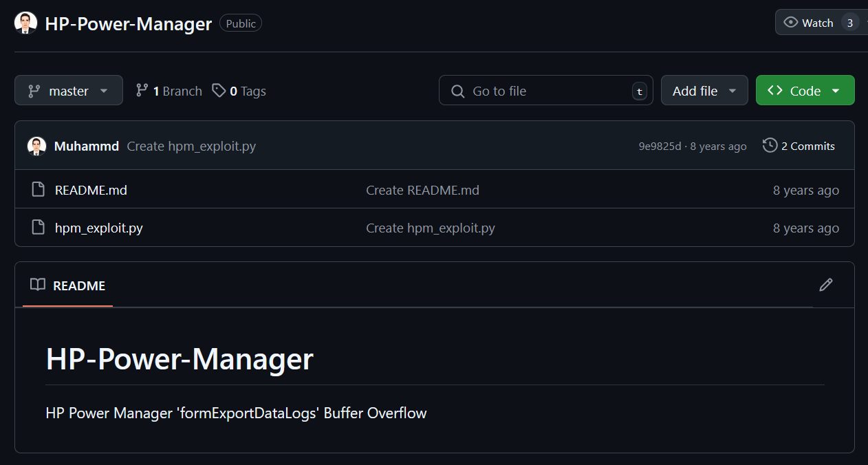Open commit hash 9e9825d

coord(660,146)
